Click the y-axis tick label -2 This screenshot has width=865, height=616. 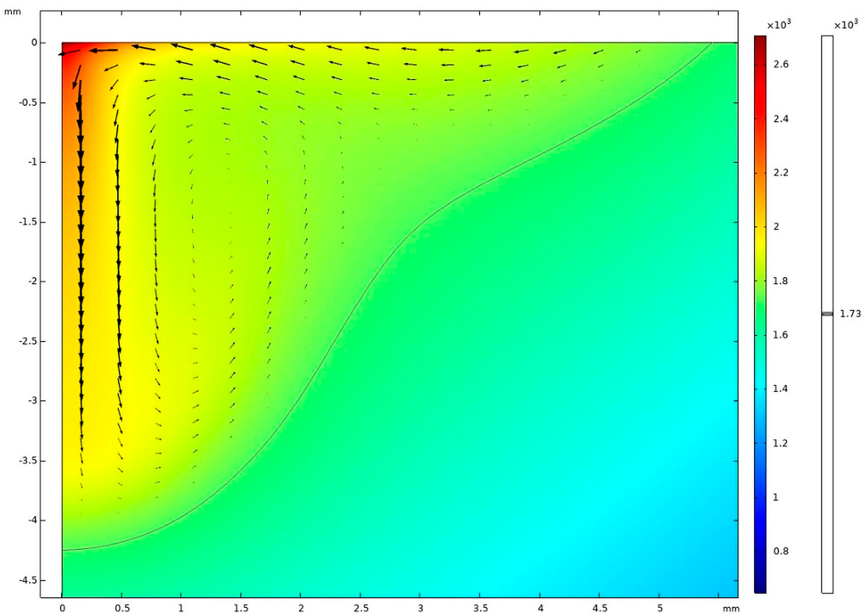[x=33, y=281]
